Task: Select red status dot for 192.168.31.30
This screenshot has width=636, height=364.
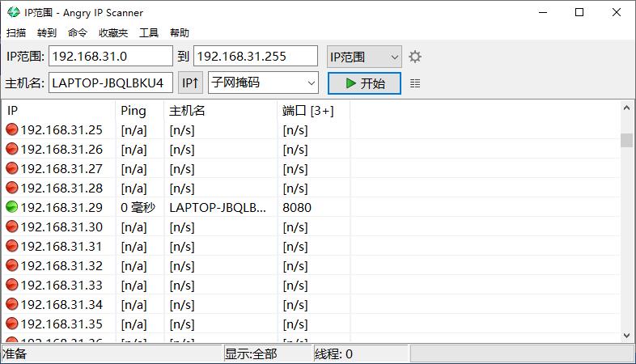Action: (12, 226)
